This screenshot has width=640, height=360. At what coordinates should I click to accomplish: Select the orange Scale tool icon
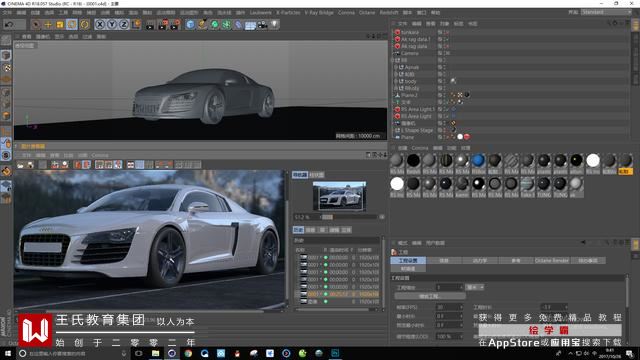60,25
